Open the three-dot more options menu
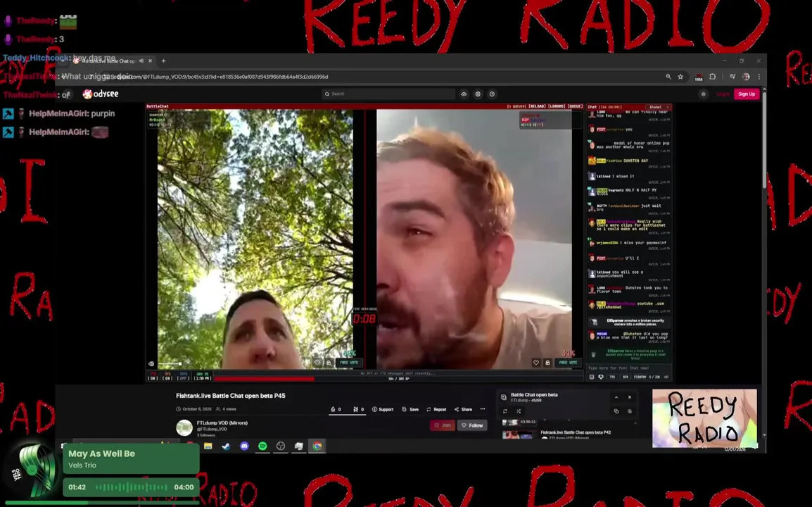Image resolution: width=812 pixels, height=507 pixels. click(x=483, y=409)
